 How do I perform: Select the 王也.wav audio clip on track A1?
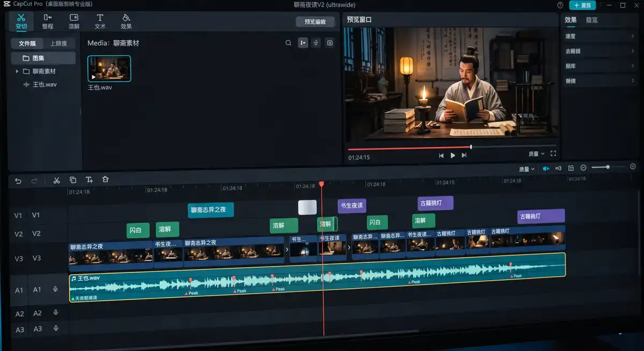tap(317, 277)
